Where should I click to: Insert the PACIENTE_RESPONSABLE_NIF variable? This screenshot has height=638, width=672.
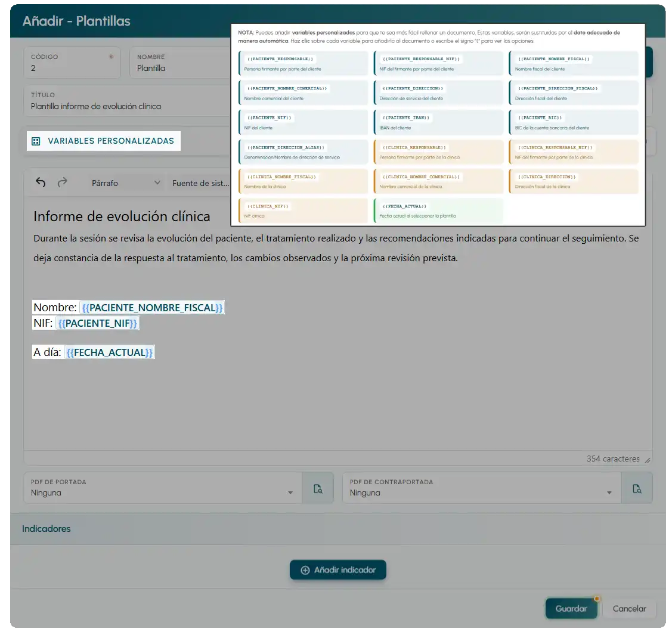pos(438,63)
